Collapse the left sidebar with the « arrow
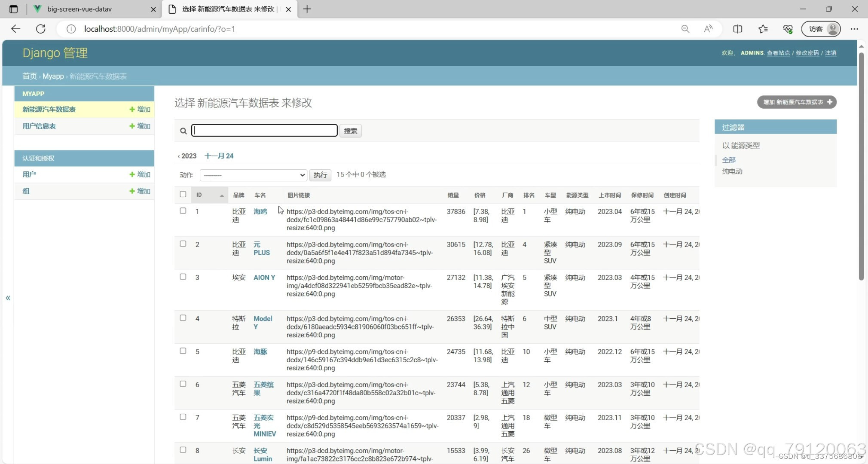The width and height of the screenshot is (868, 464). point(7,298)
